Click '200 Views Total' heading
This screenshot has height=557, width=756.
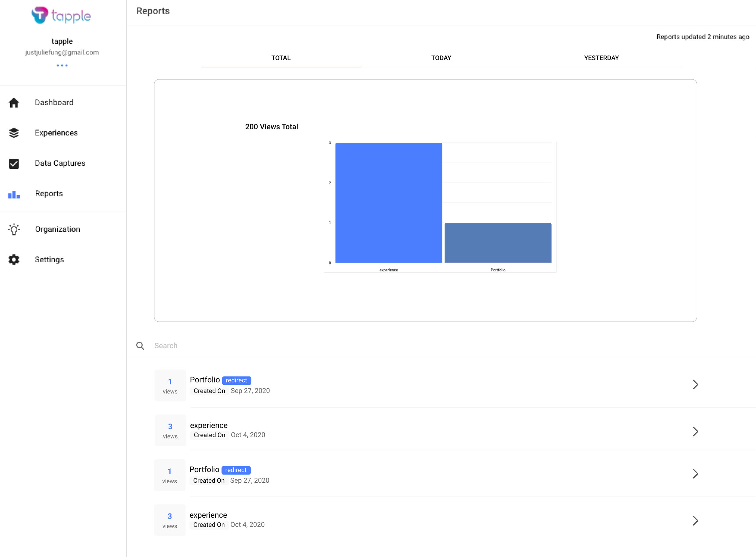click(272, 127)
